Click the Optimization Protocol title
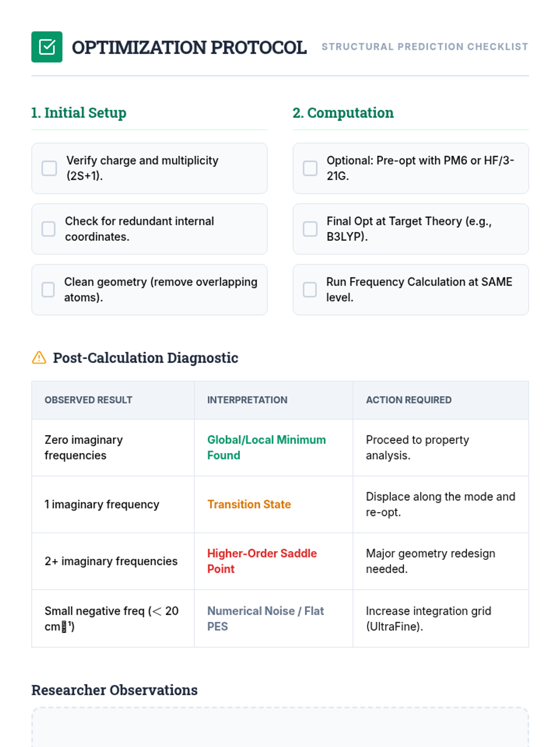The height and width of the screenshot is (747, 560). pos(189,47)
